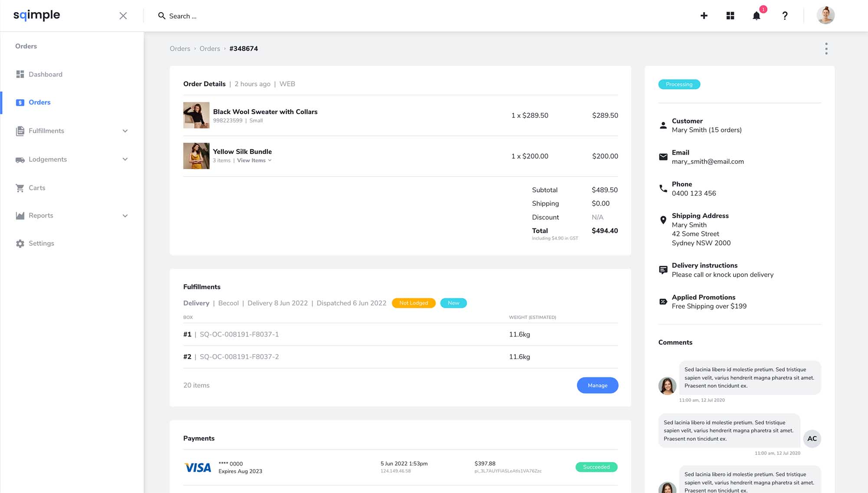868x493 pixels.
Task: Click the Carts shopping cart icon
Action: coord(20,188)
